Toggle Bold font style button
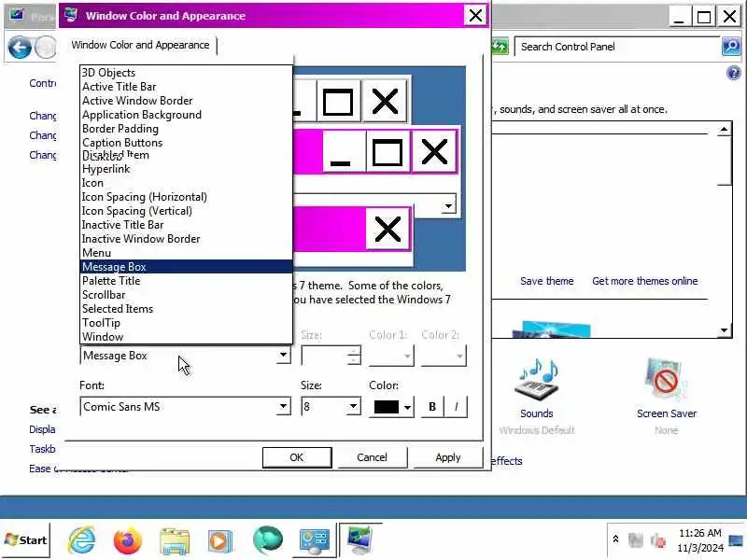 point(432,407)
